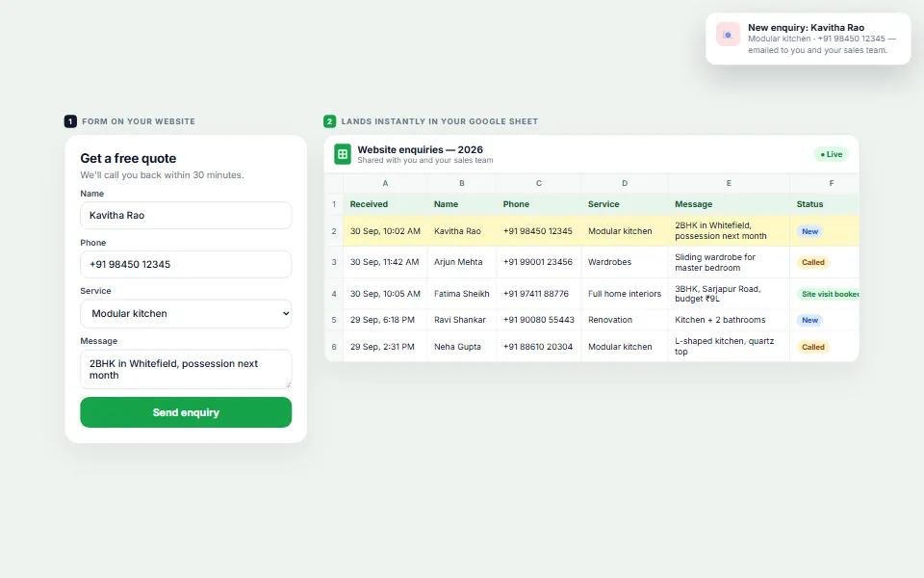Screen dimensions: 924x578
Task: Open the New enquiry: Kavitha Rao notification
Action: 808,39
